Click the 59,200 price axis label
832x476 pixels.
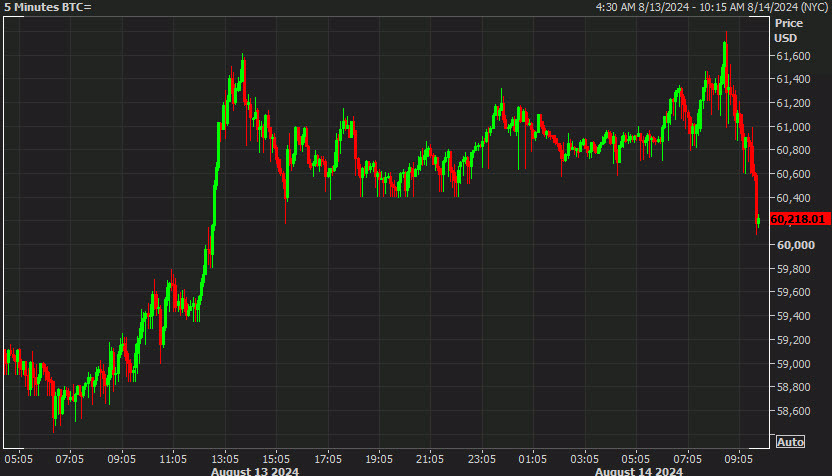(x=793, y=340)
